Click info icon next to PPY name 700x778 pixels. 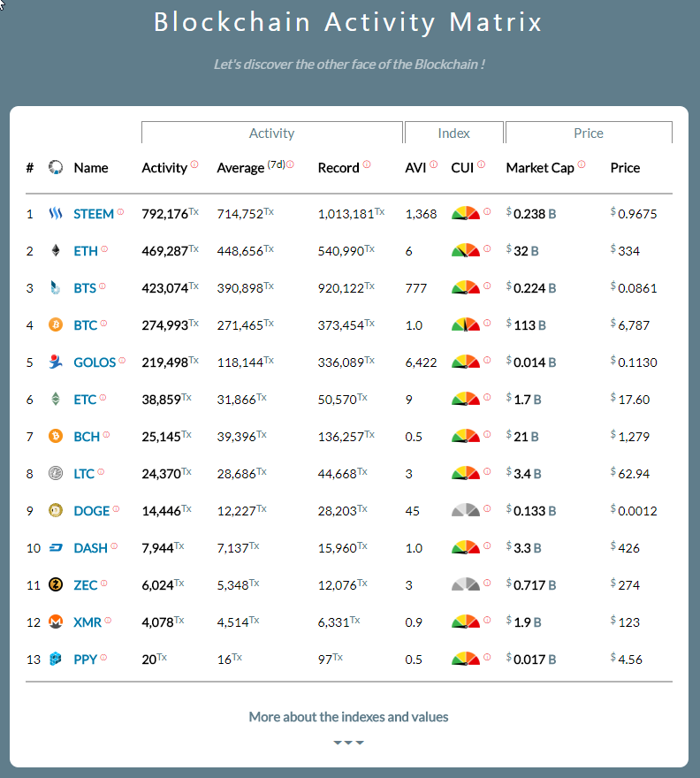103,658
